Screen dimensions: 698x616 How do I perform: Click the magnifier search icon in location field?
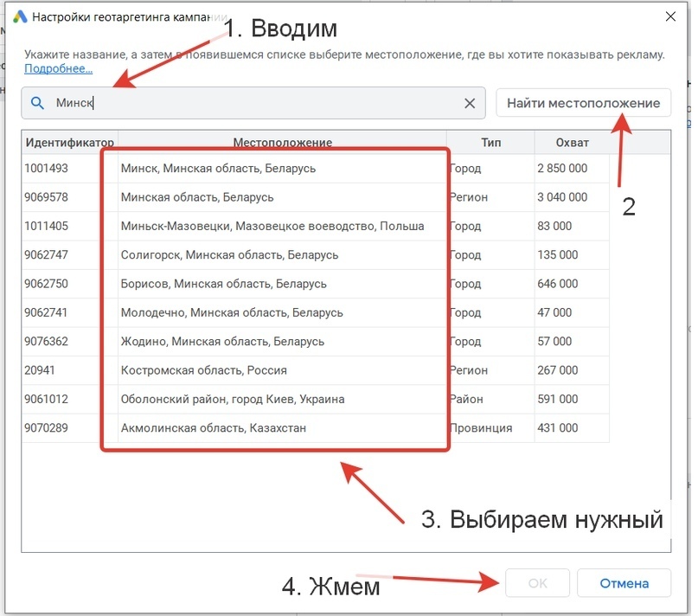click(37, 103)
